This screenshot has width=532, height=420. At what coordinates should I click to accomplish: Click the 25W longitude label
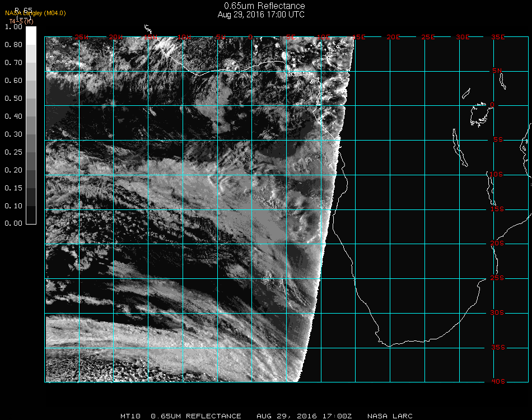(x=82, y=37)
